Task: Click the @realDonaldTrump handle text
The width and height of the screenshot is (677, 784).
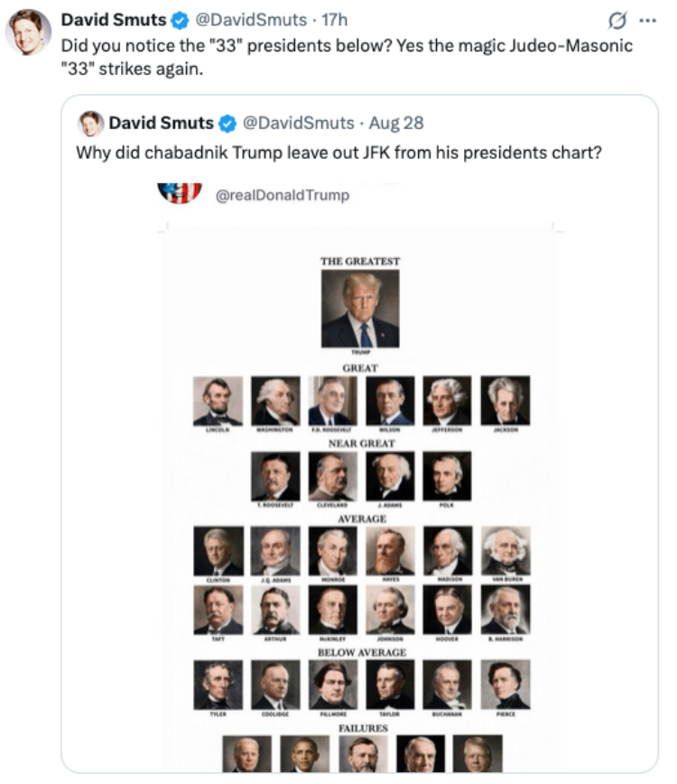Action: point(283,195)
